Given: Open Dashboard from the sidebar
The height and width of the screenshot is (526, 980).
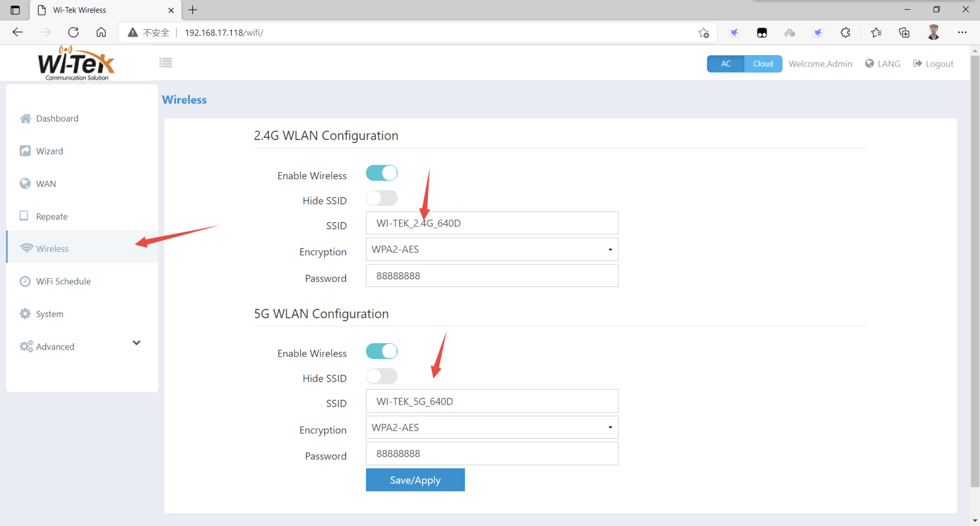Looking at the screenshot, I should pyautogui.click(x=57, y=118).
